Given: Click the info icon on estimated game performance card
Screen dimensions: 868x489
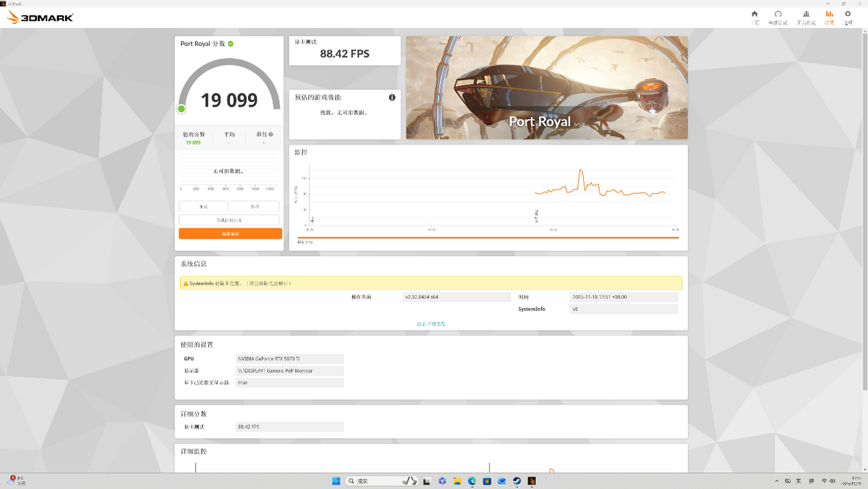Looking at the screenshot, I should [x=392, y=97].
